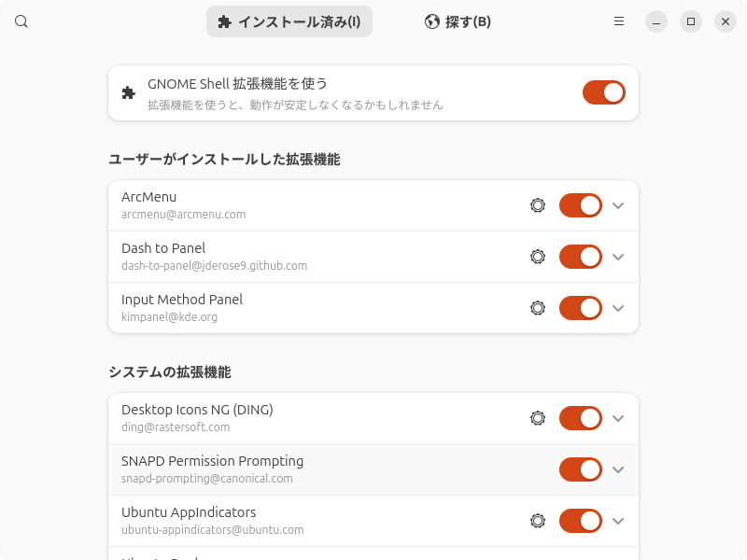Toggle SNAPD Permission Prompting off
Image resolution: width=747 pixels, height=560 pixels.
click(x=581, y=469)
